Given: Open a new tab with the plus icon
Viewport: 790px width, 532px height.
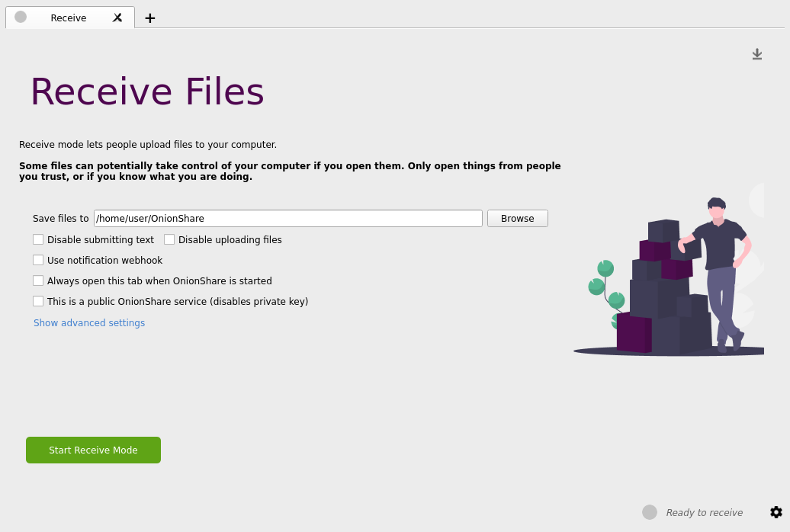Looking at the screenshot, I should pyautogui.click(x=150, y=18).
